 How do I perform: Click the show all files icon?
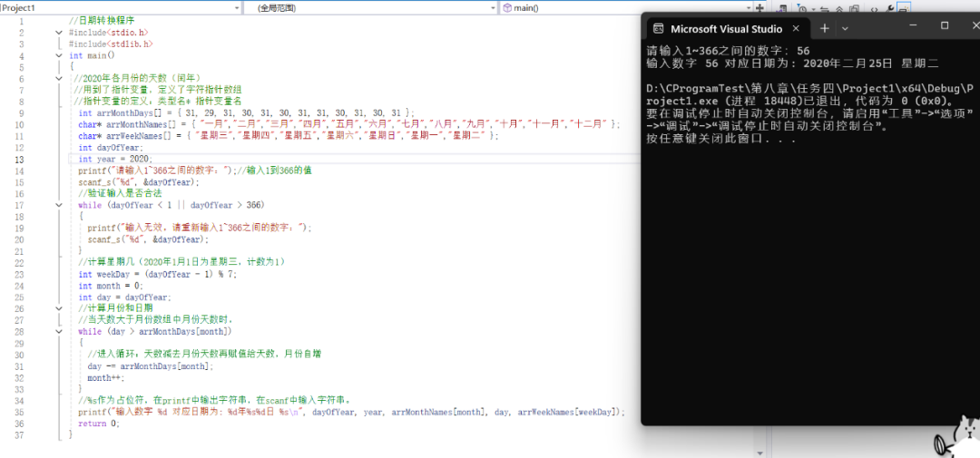click(x=855, y=9)
